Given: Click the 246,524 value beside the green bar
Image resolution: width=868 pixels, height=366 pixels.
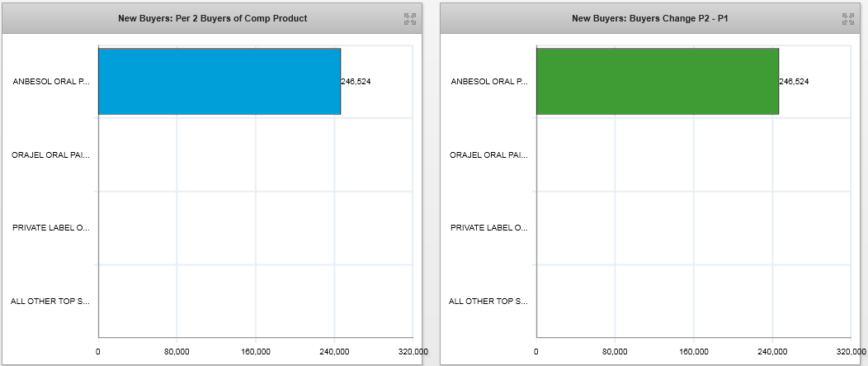Looking at the screenshot, I should pyautogui.click(x=794, y=82).
